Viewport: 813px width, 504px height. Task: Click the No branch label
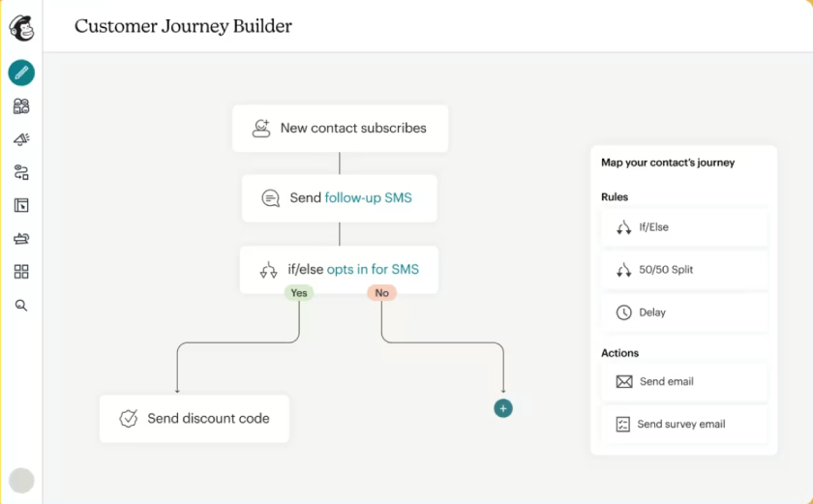tap(382, 293)
